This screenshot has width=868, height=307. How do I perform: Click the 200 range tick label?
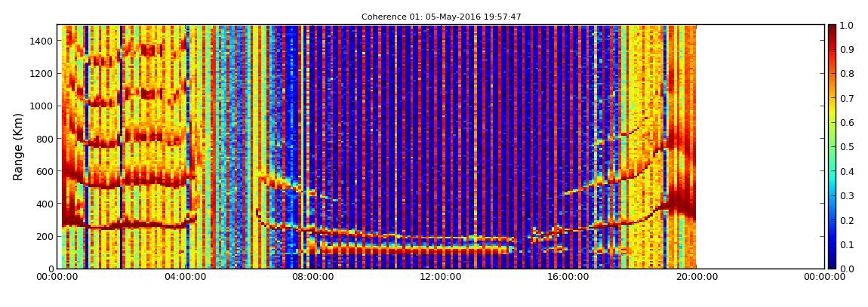click(46, 237)
